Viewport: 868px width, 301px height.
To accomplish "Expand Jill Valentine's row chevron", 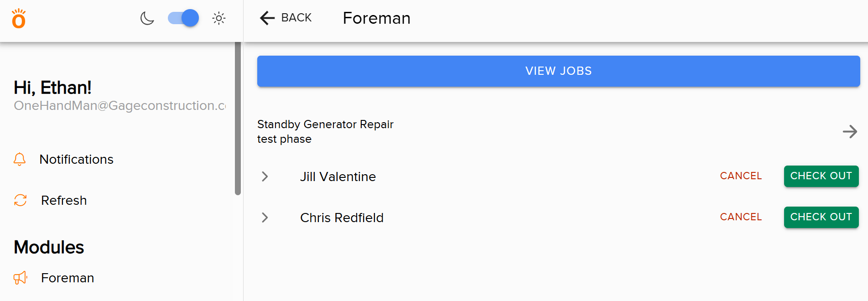I will 265,176.
